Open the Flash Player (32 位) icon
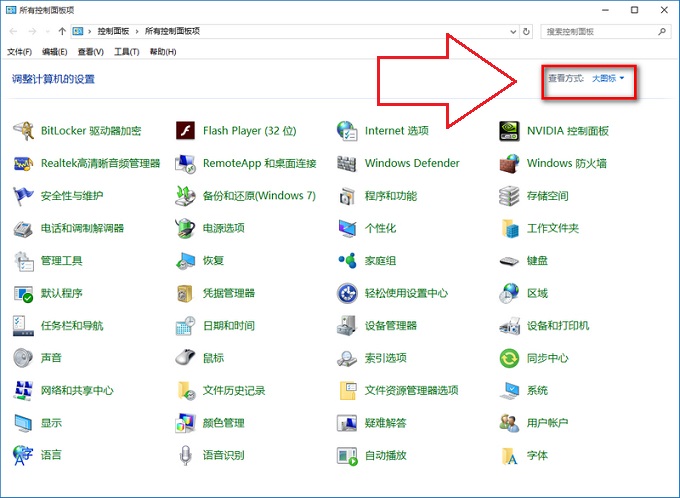Screen dimensions: 680x498 coord(185,131)
